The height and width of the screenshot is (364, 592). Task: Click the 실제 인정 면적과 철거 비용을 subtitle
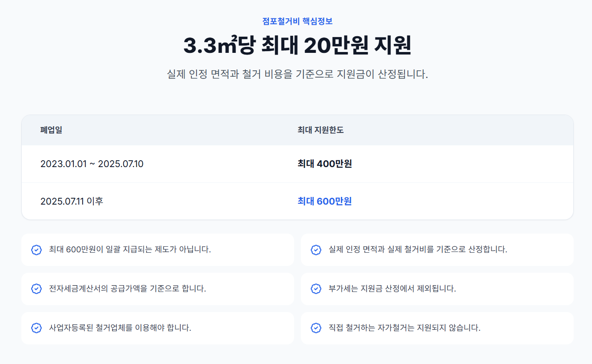pyautogui.click(x=297, y=75)
